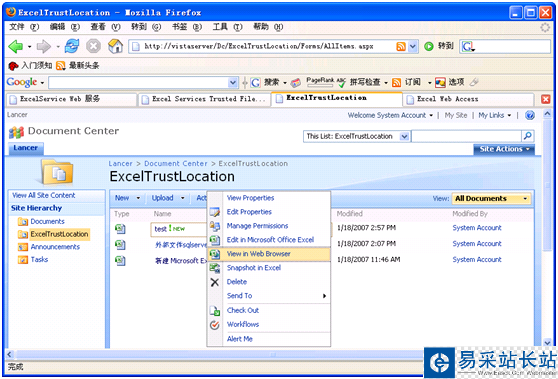Choose View in Web Browser from context menu
Screen dimensions: 558x379
pos(269,254)
